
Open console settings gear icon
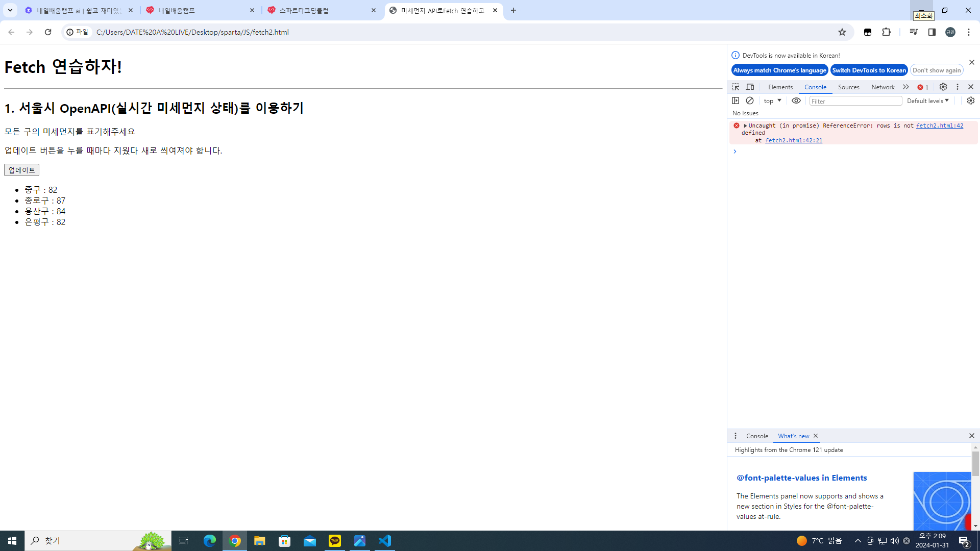(971, 101)
